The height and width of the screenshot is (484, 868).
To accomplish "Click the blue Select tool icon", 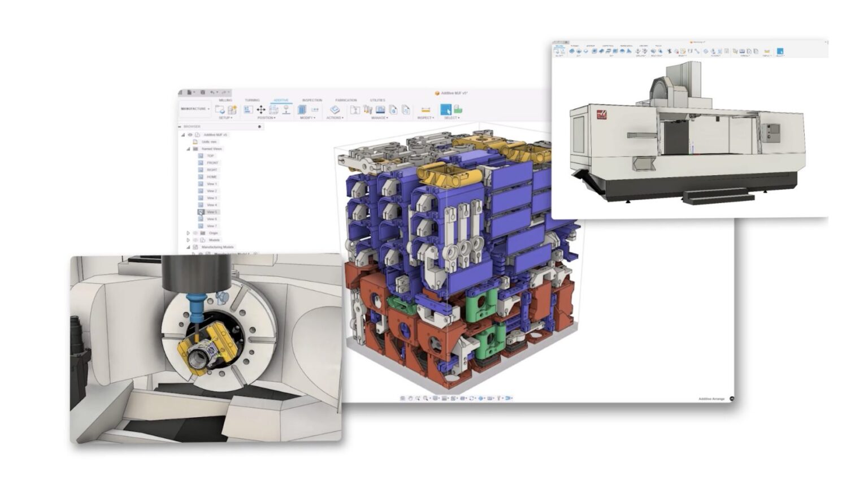I will pyautogui.click(x=446, y=110).
